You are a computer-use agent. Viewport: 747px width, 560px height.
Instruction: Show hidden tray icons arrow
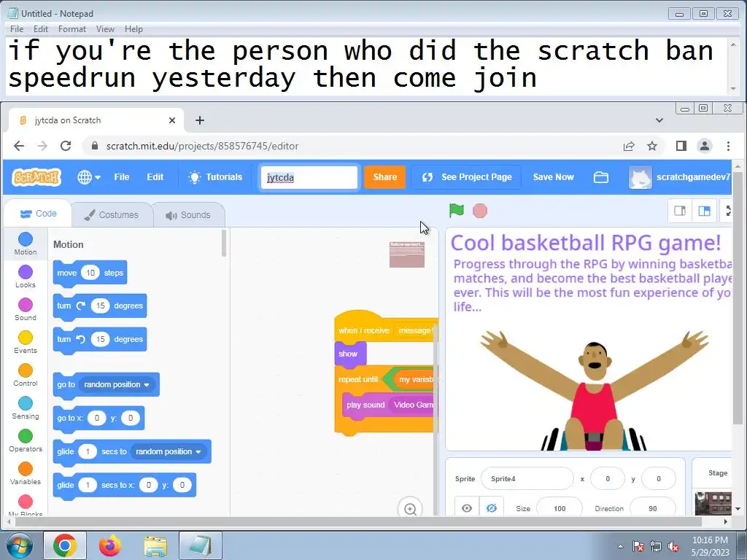[x=620, y=546]
